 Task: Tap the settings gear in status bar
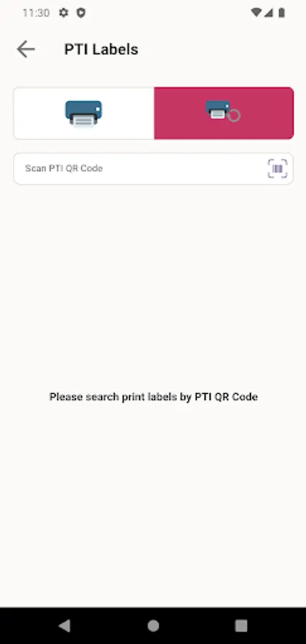[63, 13]
